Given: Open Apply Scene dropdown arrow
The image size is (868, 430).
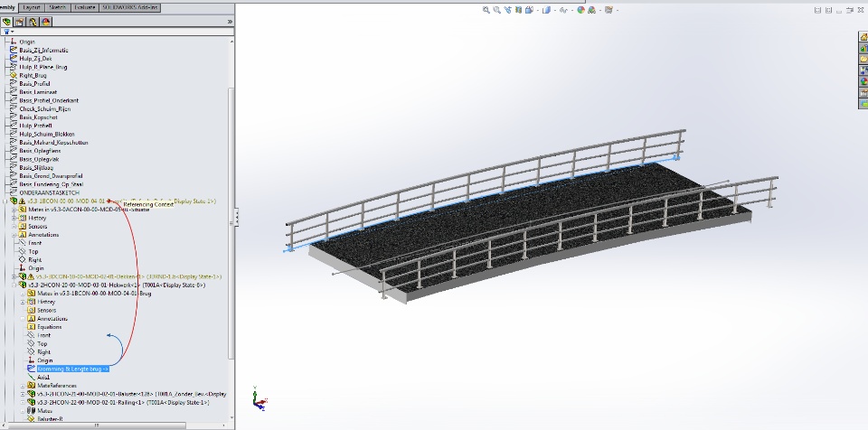Looking at the screenshot, I should [x=599, y=10].
